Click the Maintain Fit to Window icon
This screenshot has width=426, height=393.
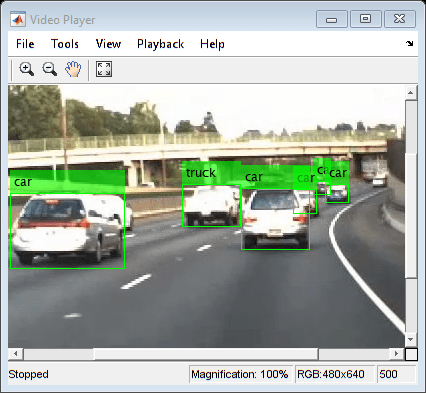(x=104, y=69)
